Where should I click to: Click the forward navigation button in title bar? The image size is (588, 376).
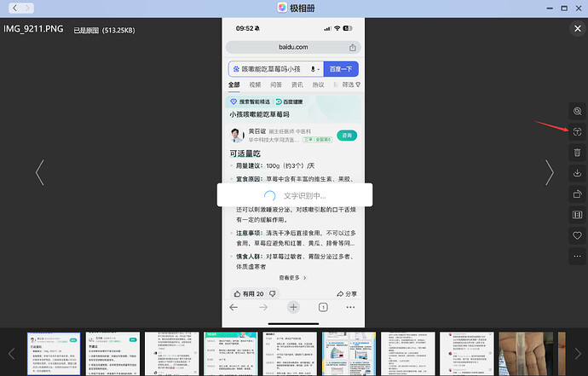pos(28,8)
